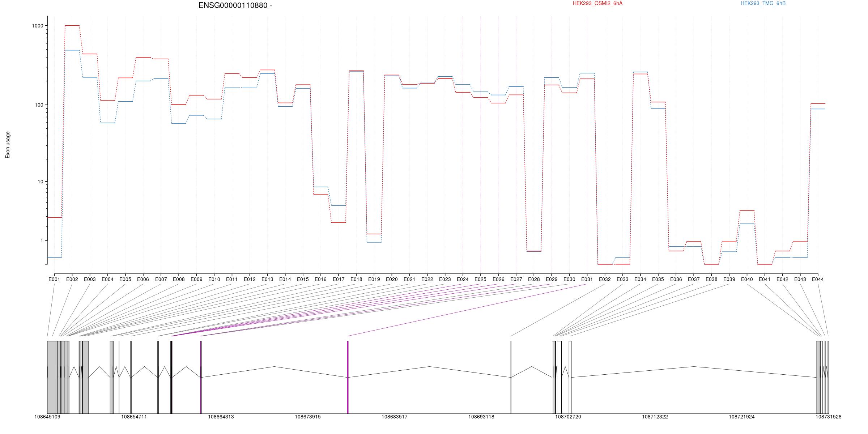
Task: Click the Exon usage axis label
Action: [x=8, y=145]
